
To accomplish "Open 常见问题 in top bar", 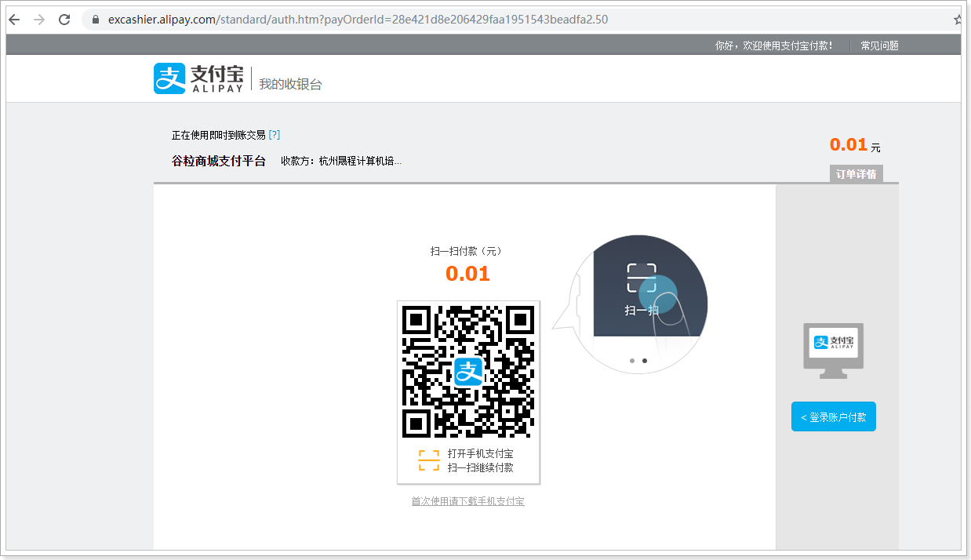I will (879, 45).
